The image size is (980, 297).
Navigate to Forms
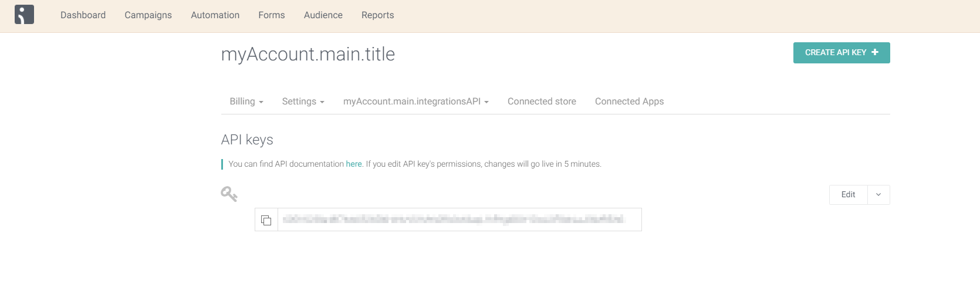coord(271,15)
